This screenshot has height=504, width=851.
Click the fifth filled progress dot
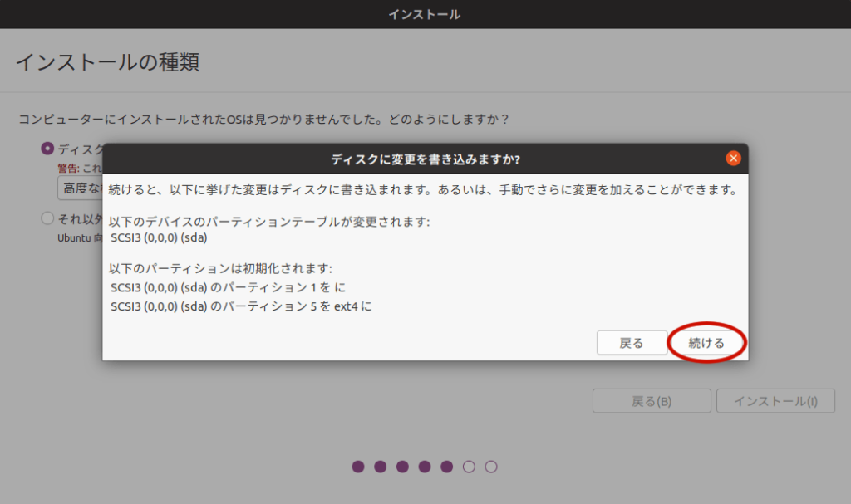point(448,467)
